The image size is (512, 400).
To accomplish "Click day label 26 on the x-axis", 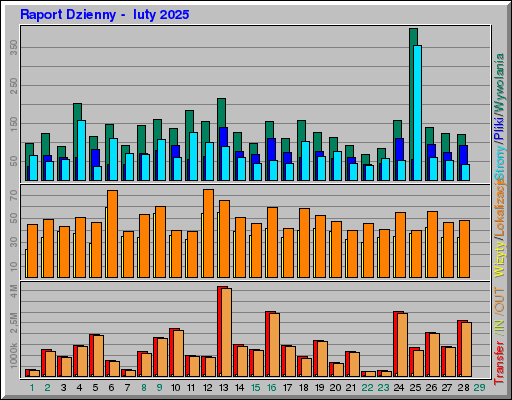I will 431,388.
